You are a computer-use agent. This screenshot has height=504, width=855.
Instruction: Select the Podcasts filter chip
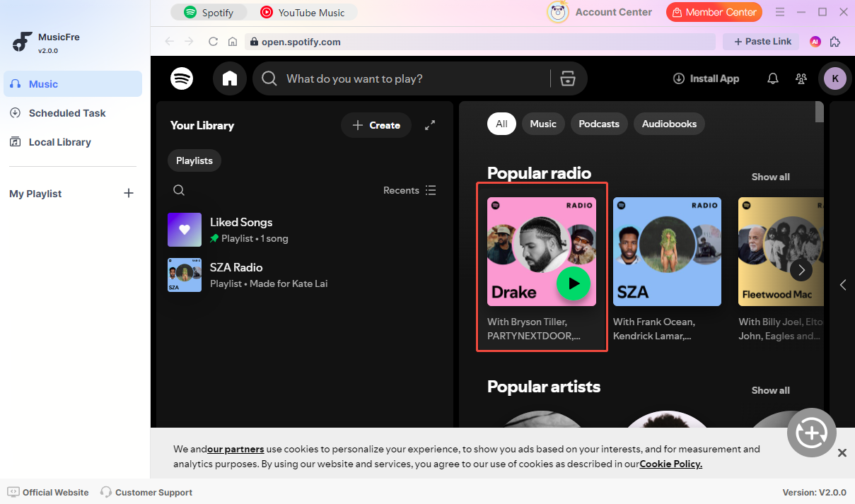pos(599,124)
